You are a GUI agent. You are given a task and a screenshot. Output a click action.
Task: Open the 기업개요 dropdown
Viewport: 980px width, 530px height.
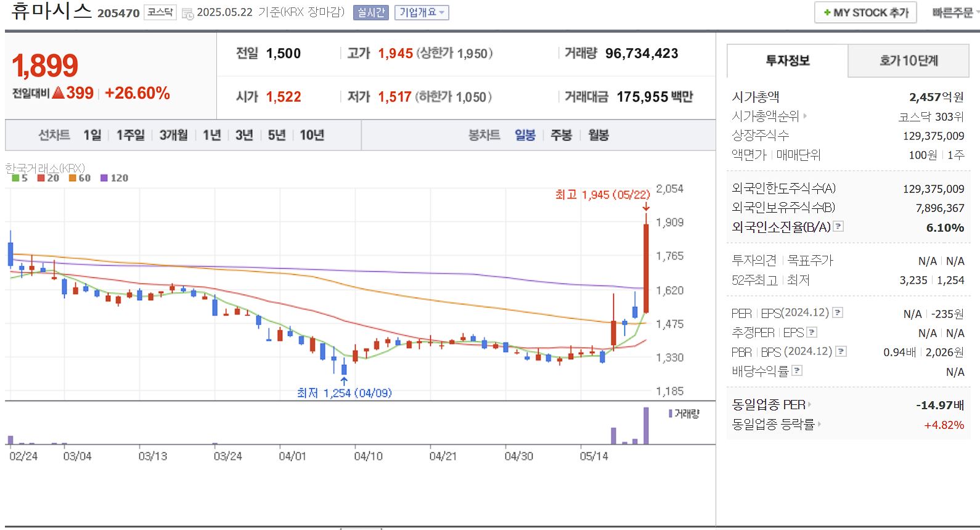[422, 12]
